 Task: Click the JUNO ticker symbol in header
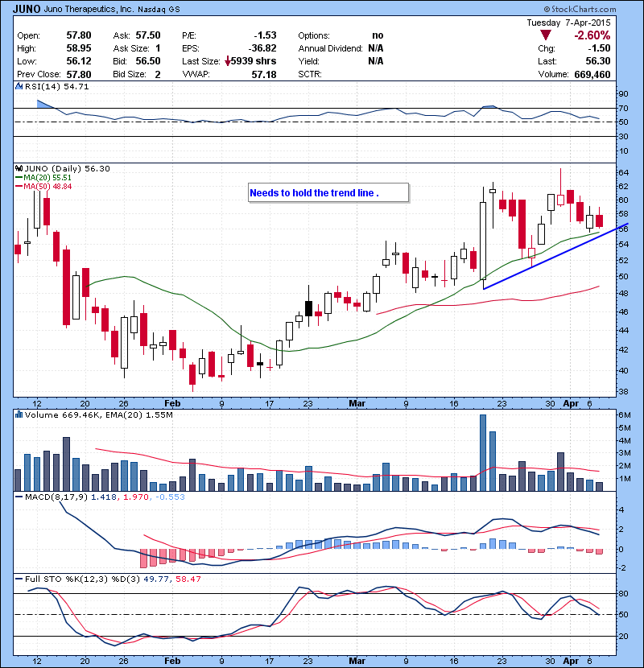[x=27, y=9]
